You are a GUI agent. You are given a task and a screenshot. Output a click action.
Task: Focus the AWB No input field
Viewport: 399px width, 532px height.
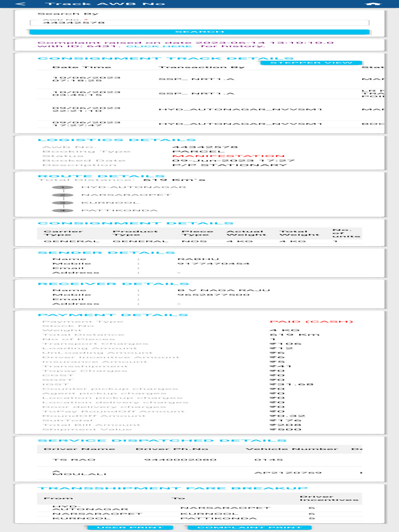pos(199,22)
